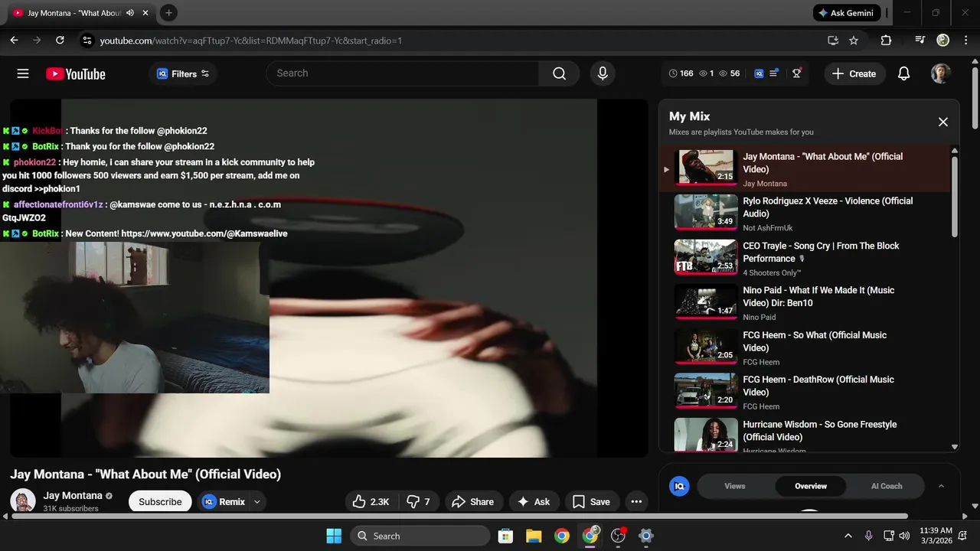This screenshot has height=551, width=980.
Task: Click the Windows taskbar Search box
Action: pyautogui.click(x=420, y=536)
